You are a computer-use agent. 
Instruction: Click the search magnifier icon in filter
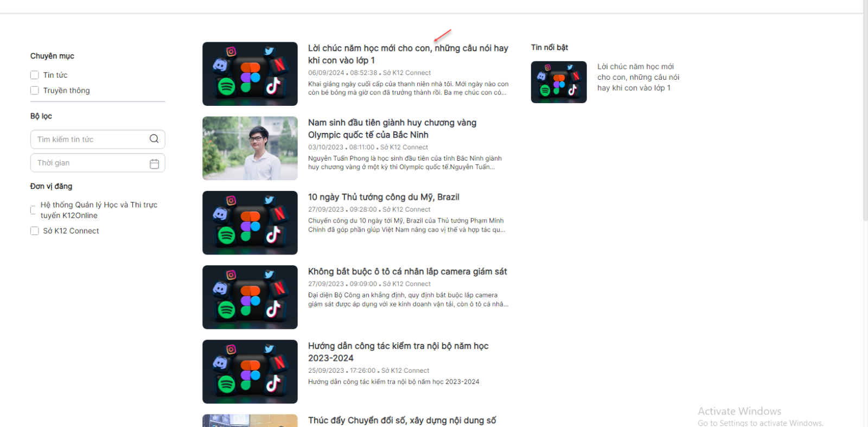pyautogui.click(x=154, y=139)
